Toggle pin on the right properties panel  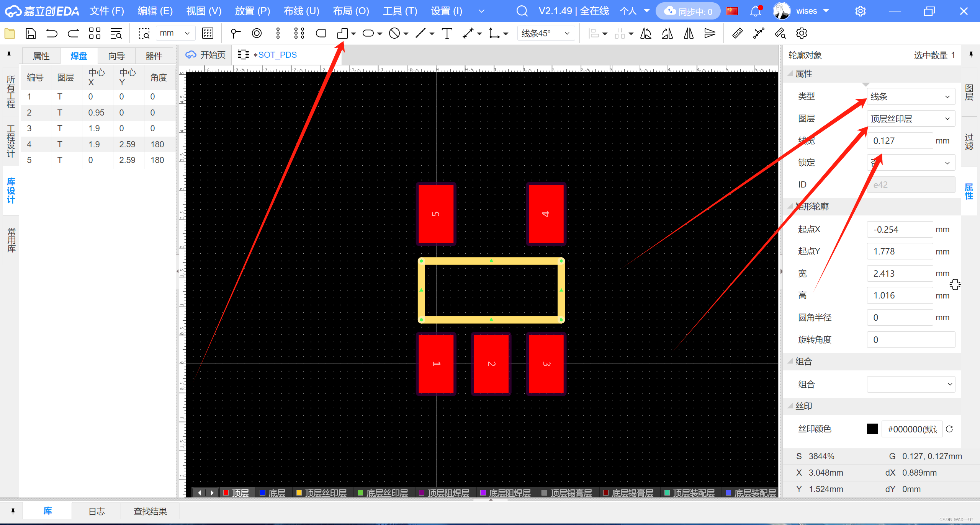pyautogui.click(x=971, y=55)
